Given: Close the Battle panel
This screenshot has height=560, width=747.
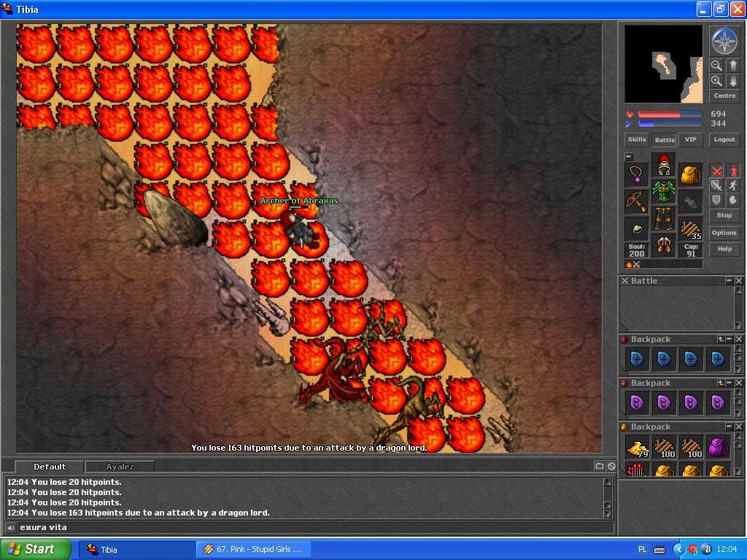Looking at the screenshot, I should (x=738, y=281).
